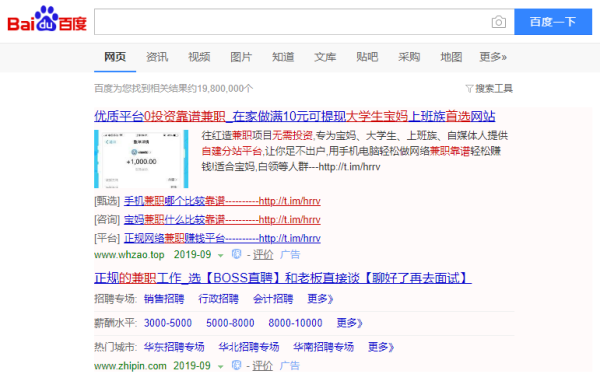
Task: Click the 百度一下 search button
Action: 553,22
